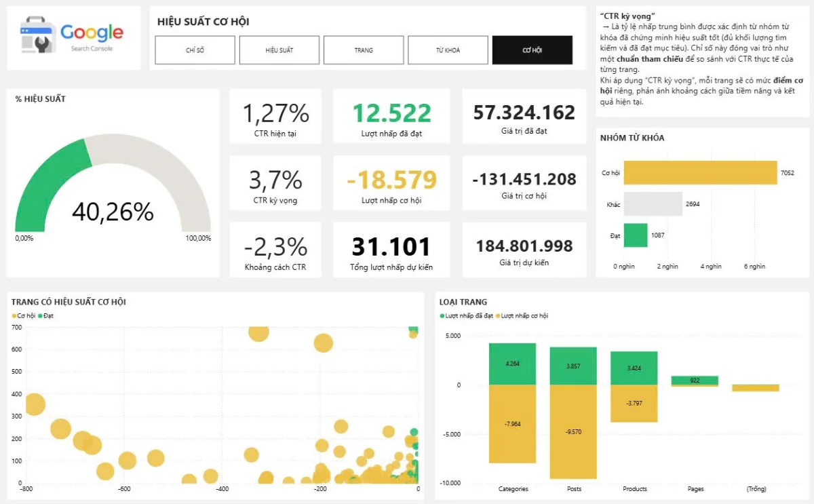814x504 pixels.
Task: Open the TRANG tab
Action: point(364,50)
